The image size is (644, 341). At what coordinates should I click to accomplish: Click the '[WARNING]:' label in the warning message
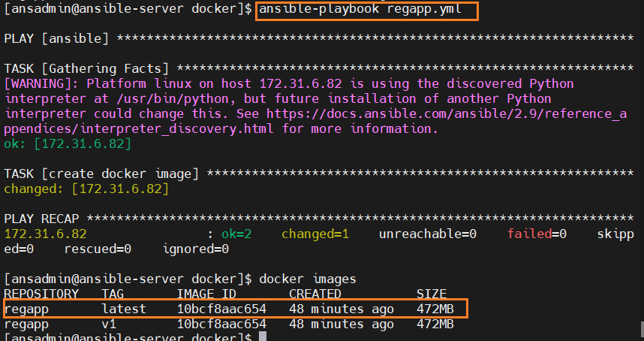pos(41,84)
